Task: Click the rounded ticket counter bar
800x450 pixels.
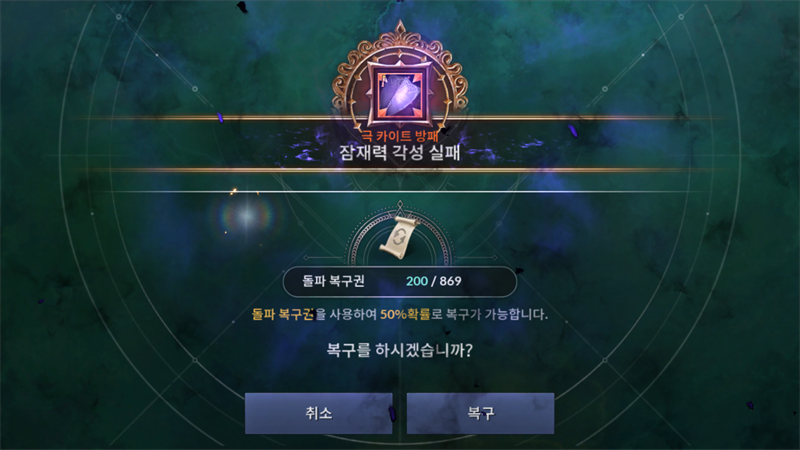Action: pyautogui.click(x=399, y=281)
